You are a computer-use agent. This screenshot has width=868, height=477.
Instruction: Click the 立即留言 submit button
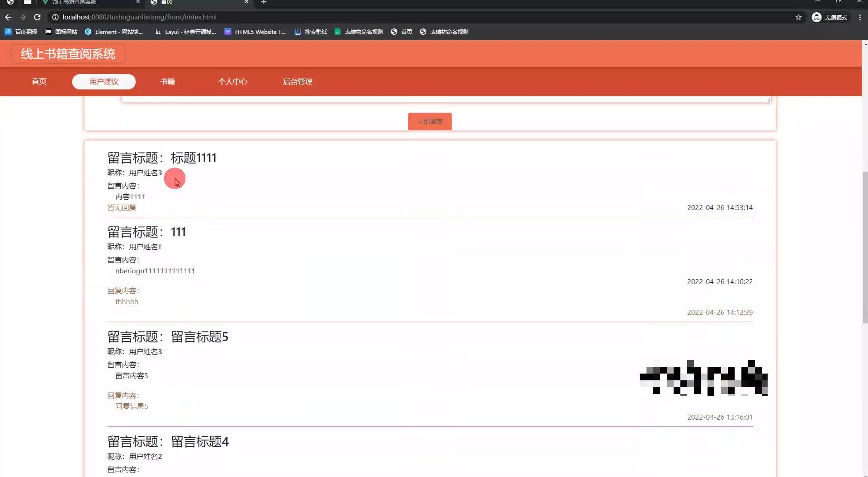pyautogui.click(x=429, y=121)
